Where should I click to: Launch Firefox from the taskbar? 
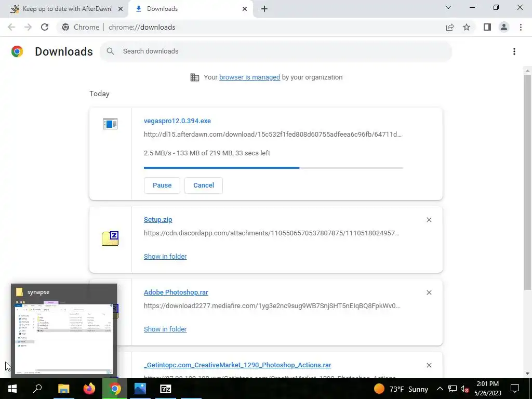tap(89, 389)
